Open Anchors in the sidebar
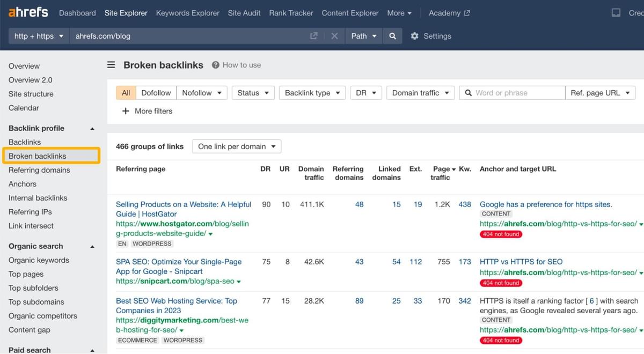The width and height of the screenshot is (644, 354). point(23,184)
